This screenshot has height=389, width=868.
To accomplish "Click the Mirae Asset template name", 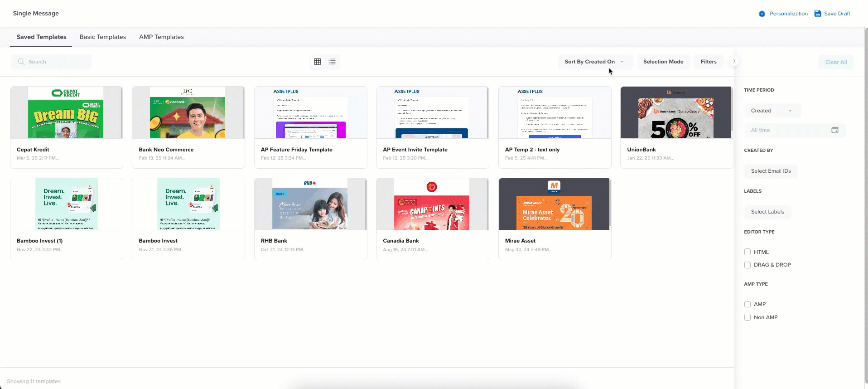I will (520, 241).
